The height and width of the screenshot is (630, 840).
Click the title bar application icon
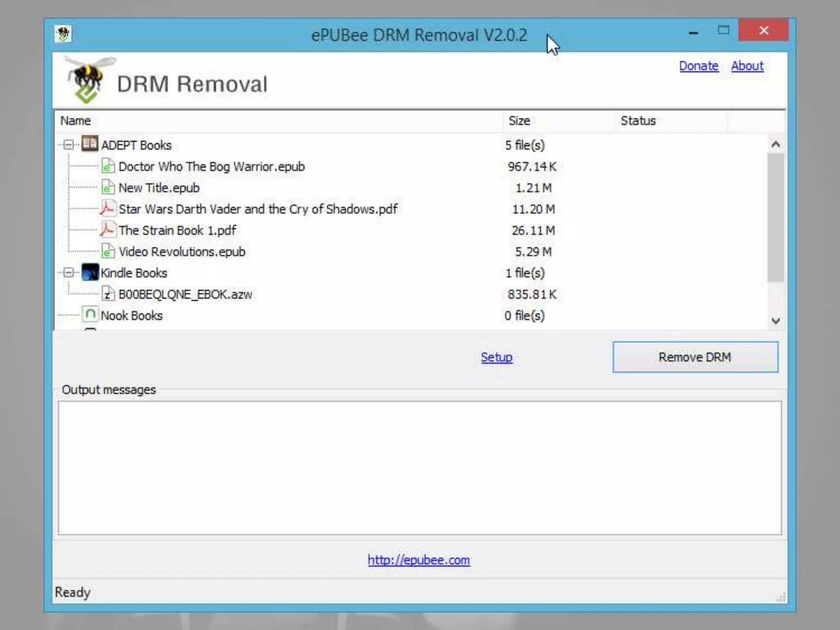click(63, 34)
